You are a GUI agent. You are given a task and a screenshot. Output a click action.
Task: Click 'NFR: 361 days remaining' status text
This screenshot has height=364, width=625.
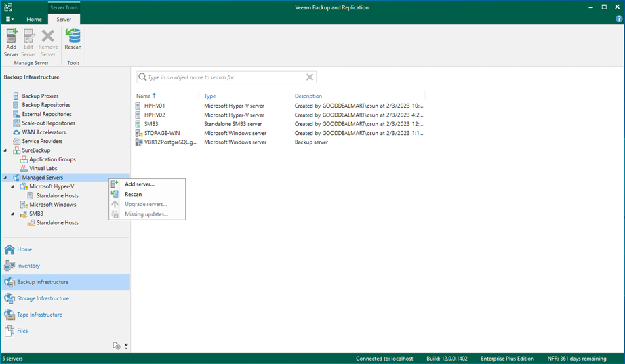pyautogui.click(x=577, y=359)
